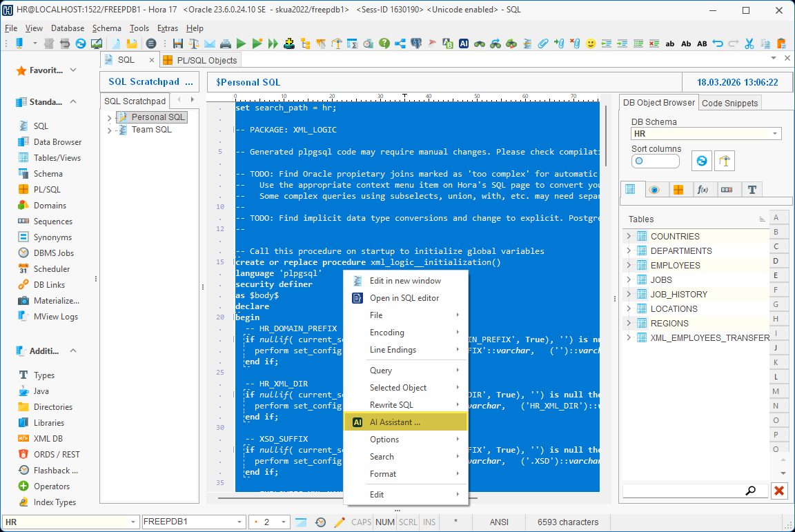Image resolution: width=795 pixels, height=532 pixels.
Task: Switch to the Code Snippets tab
Action: (x=730, y=103)
